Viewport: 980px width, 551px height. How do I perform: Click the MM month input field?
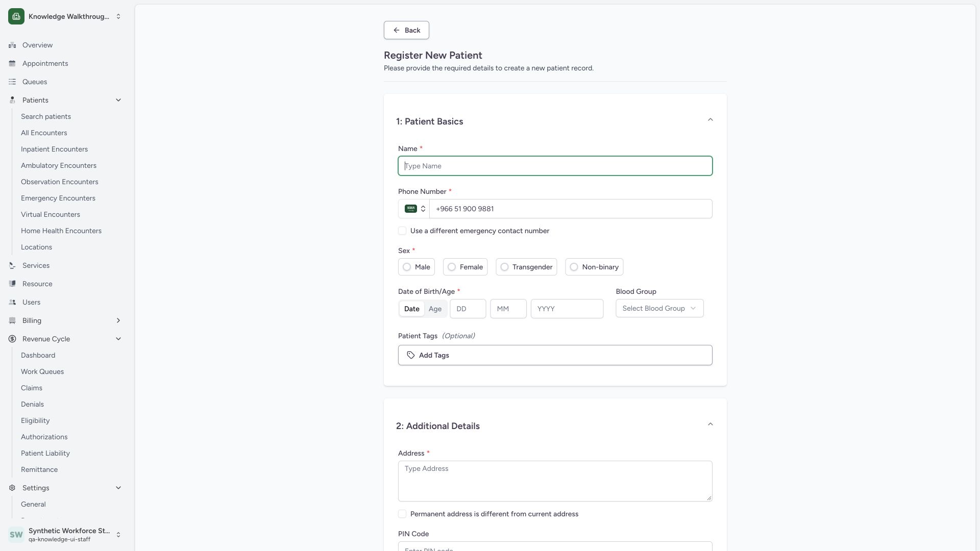point(508,309)
